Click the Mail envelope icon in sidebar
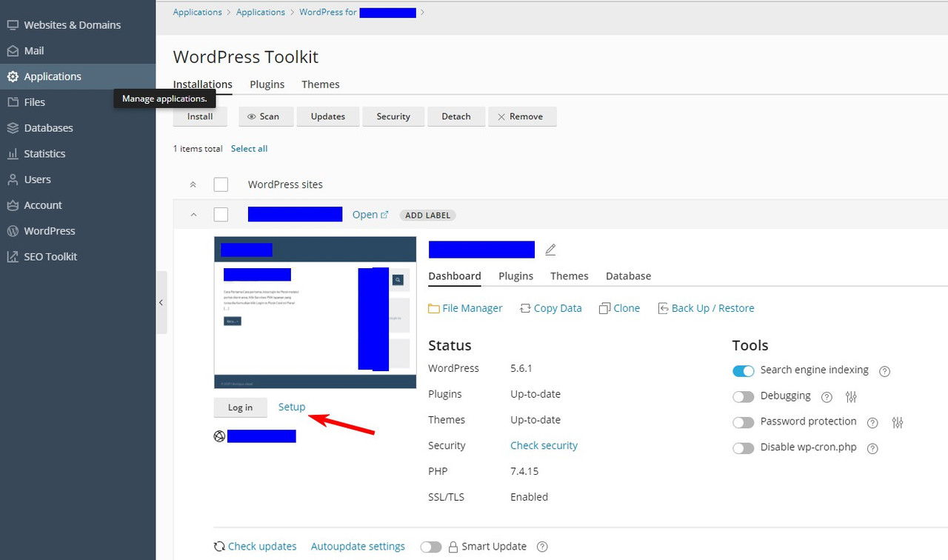Screen dimensions: 948x560 (13, 51)
